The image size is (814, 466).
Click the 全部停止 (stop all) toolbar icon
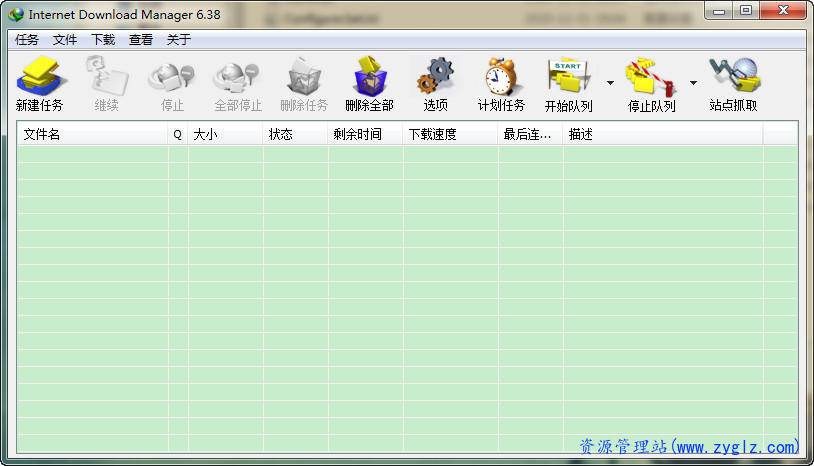238,84
